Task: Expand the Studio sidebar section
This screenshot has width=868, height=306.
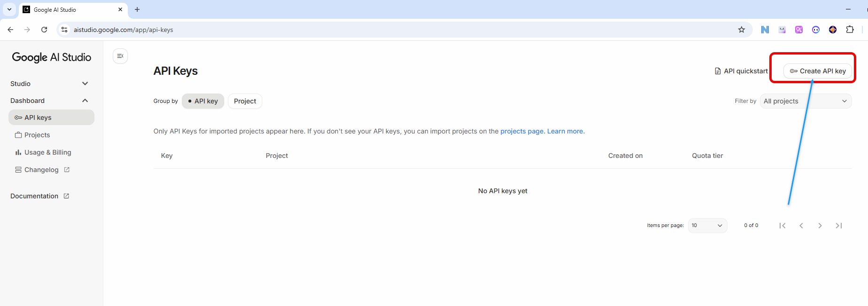Action: (49, 84)
